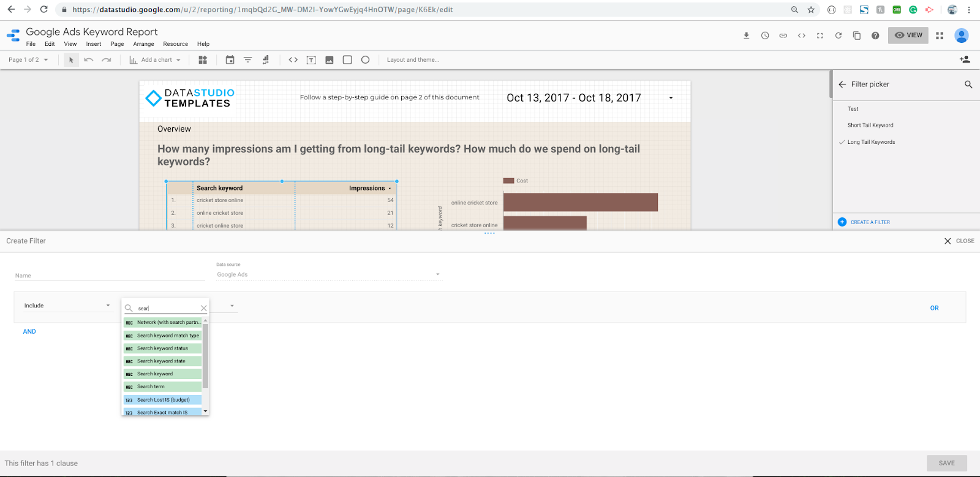Open the community visualizations and components icon
This screenshot has width=980, height=477.
pyautogui.click(x=203, y=60)
